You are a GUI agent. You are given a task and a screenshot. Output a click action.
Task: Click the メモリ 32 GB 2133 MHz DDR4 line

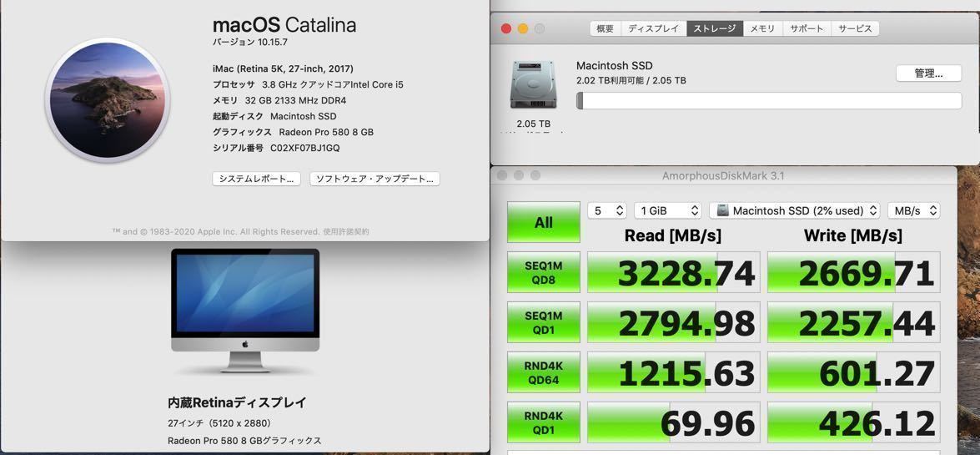click(x=279, y=100)
